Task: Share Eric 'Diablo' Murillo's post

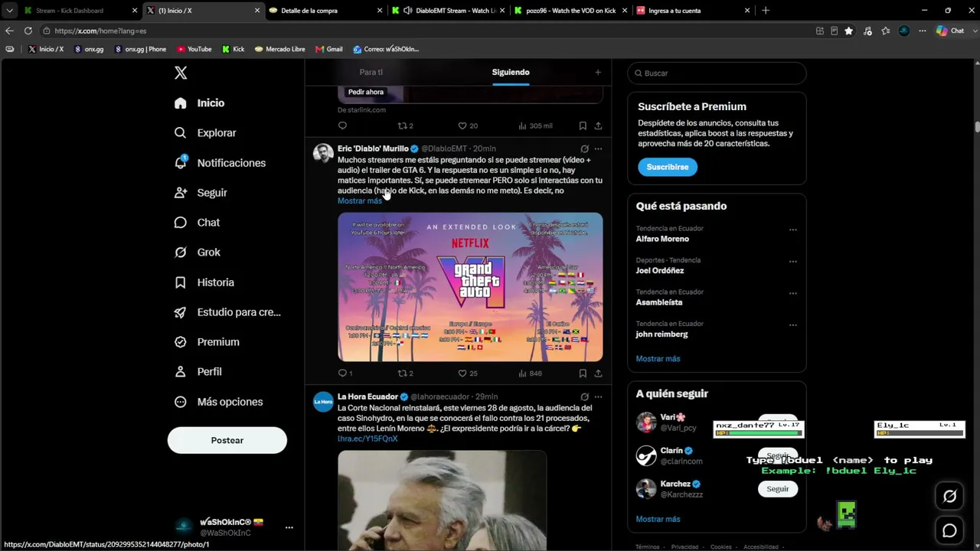Action: pyautogui.click(x=598, y=373)
